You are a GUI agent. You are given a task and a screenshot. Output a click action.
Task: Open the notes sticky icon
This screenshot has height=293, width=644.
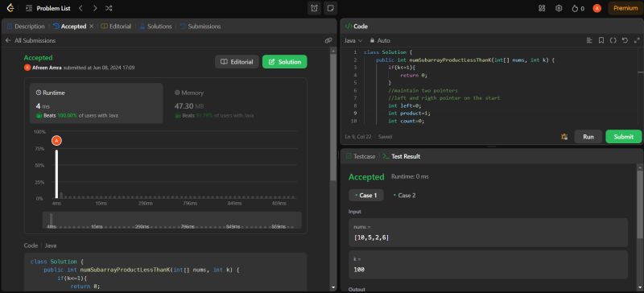point(330,8)
